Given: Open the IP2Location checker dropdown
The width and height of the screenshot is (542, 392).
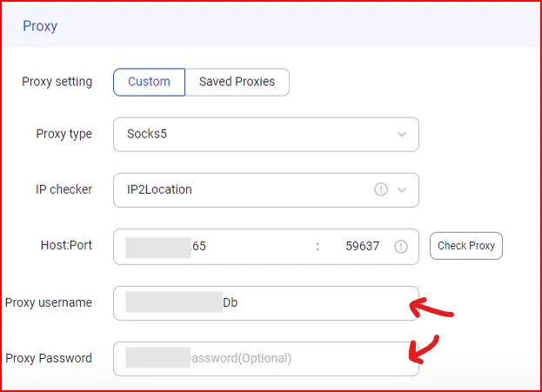Looking at the screenshot, I should point(266,190).
